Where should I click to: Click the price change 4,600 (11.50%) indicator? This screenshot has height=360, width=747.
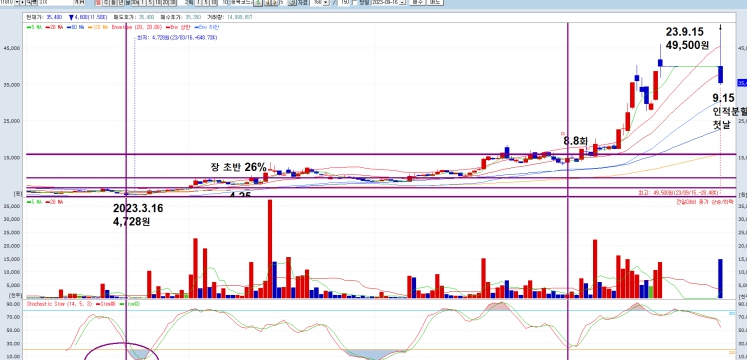(88, 17)
